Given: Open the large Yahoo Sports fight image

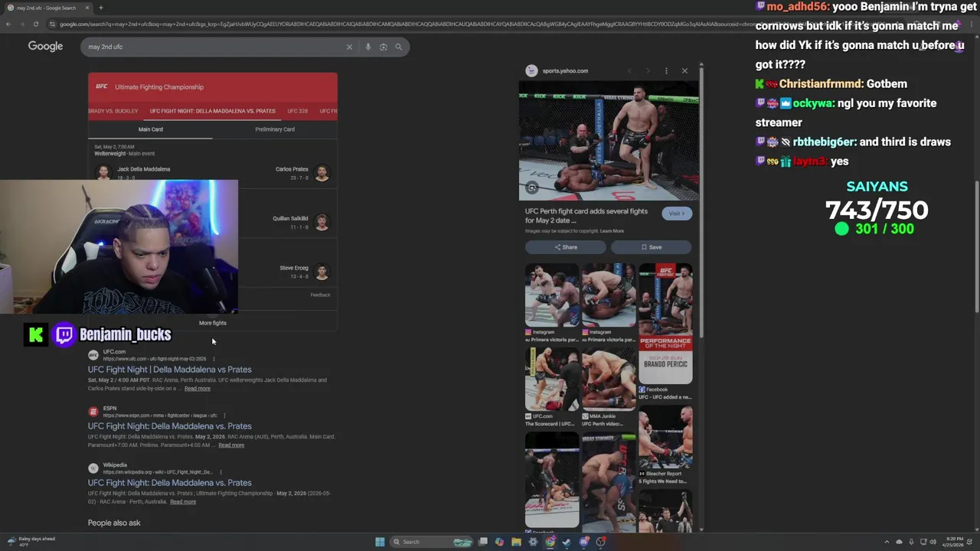Looking at the screenshot, I should coord(609,142).
